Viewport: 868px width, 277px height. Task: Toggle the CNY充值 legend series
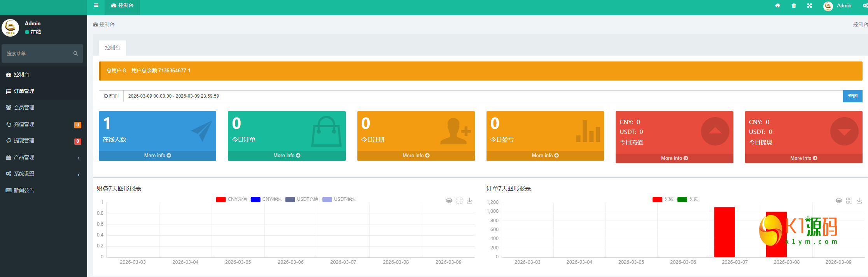231,199
